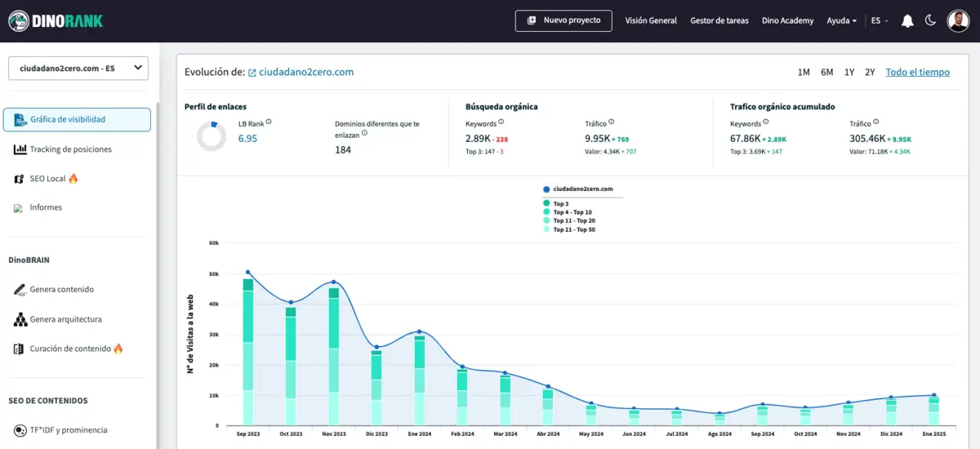Click the LB Rank info icon
Image resolution: width=980 pixels, height=449 pixels.
(x=269, y=122)
